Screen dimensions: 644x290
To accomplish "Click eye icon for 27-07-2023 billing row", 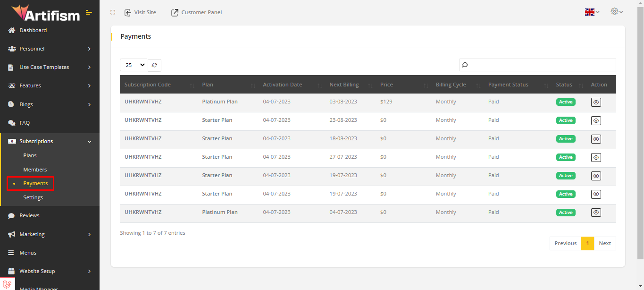I will (596, 157).
